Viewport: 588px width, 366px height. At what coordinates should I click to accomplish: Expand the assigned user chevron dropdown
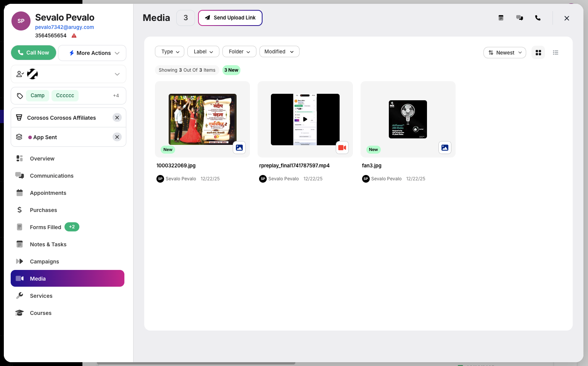pyautogui.click(x=117, y=74)
